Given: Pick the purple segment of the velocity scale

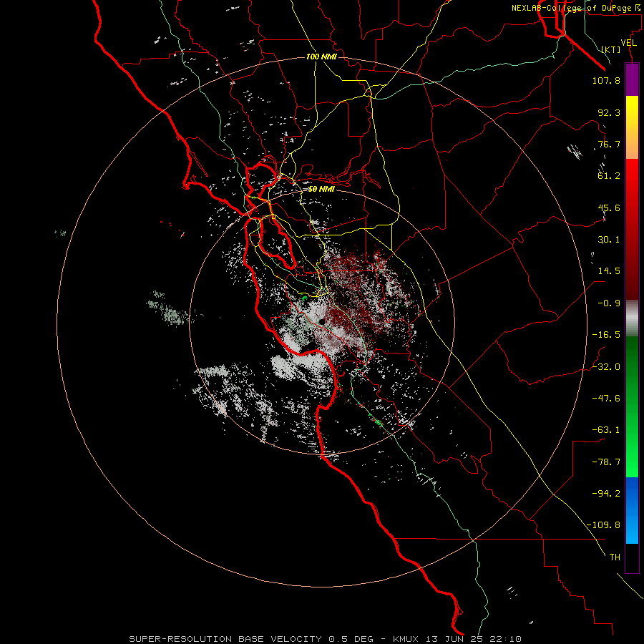Looking at the screenshot, I should coord(632,80).
